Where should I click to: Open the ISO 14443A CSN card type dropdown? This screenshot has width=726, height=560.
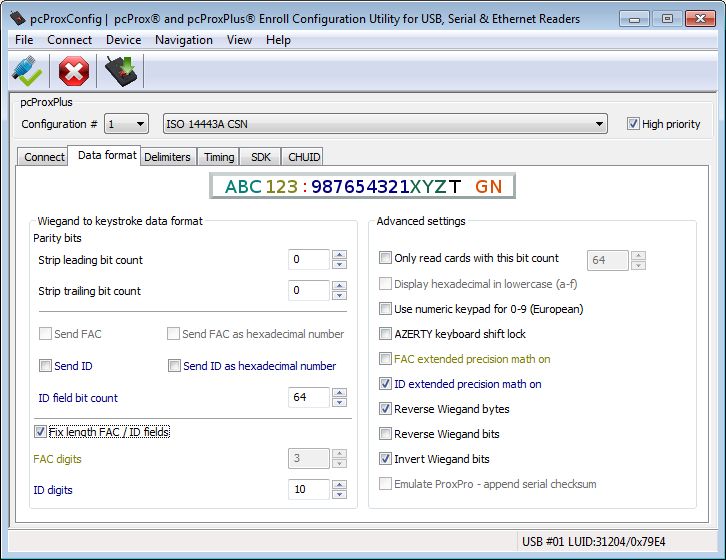385,124
